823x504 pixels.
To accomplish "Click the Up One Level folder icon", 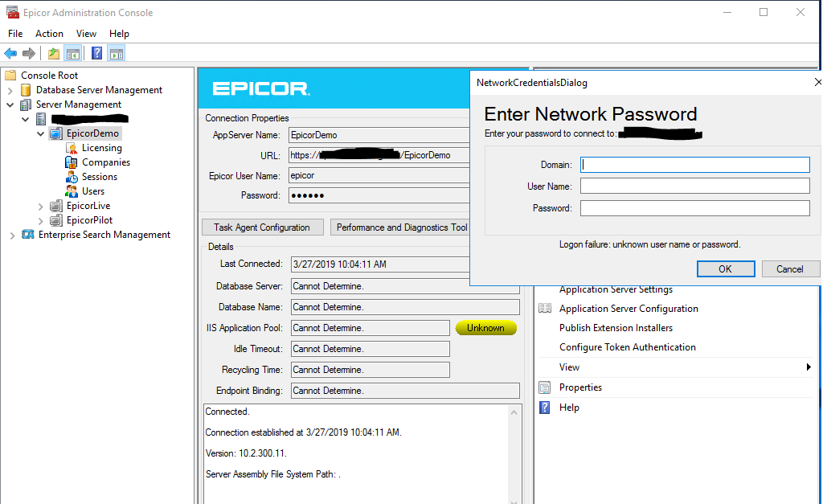I will (x=54, y=53).
